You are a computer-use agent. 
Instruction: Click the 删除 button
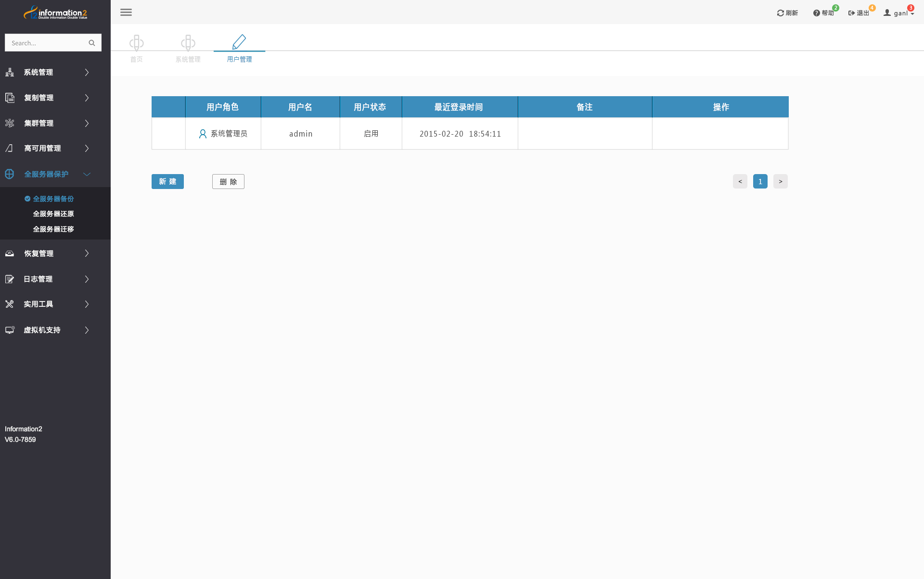click(228, 181)
